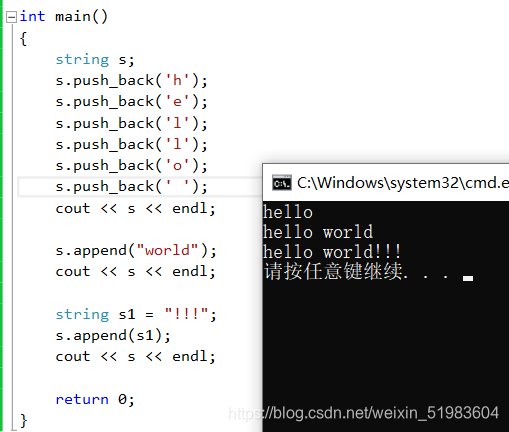This screenshot has height=432, width=509.
Task: Click the s.push_back('e') line
Action: coord(132,102)
